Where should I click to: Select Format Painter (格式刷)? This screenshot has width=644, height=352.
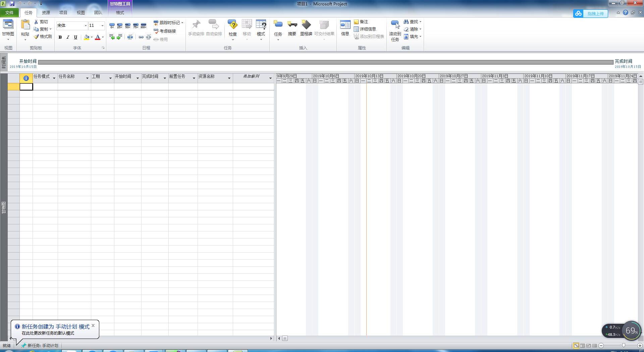43,37
